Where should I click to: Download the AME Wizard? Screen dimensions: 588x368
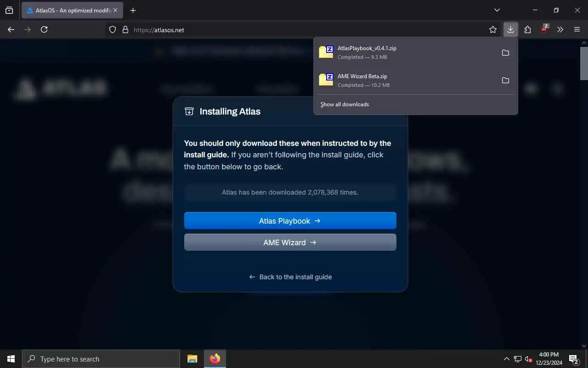click(290, 242)
